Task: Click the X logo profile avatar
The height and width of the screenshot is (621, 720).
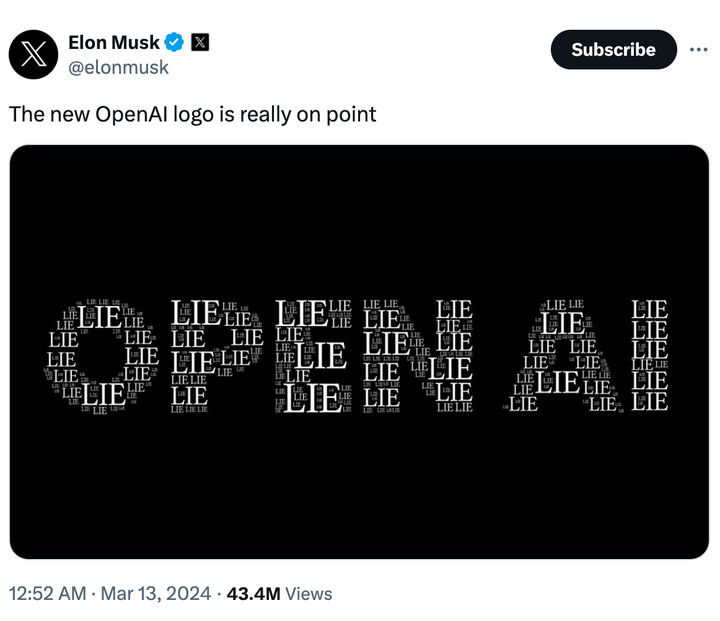Action: click(33, 53)
